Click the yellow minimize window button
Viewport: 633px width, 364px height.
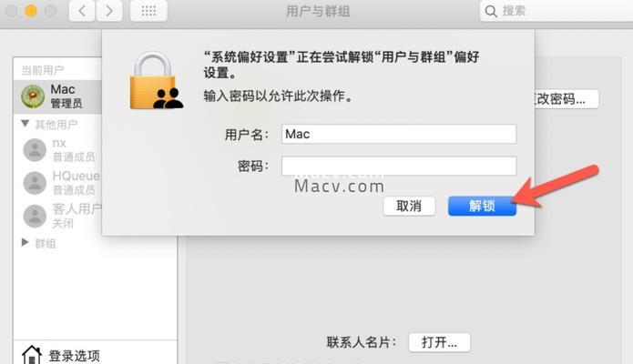[x=31, y=11]
